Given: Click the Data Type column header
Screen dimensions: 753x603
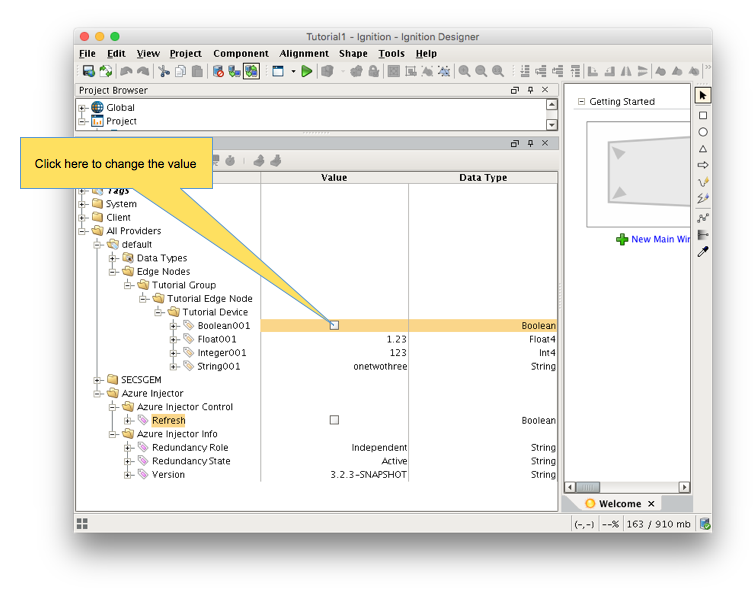Looking at the screenshot, I should tap(483, 178).
